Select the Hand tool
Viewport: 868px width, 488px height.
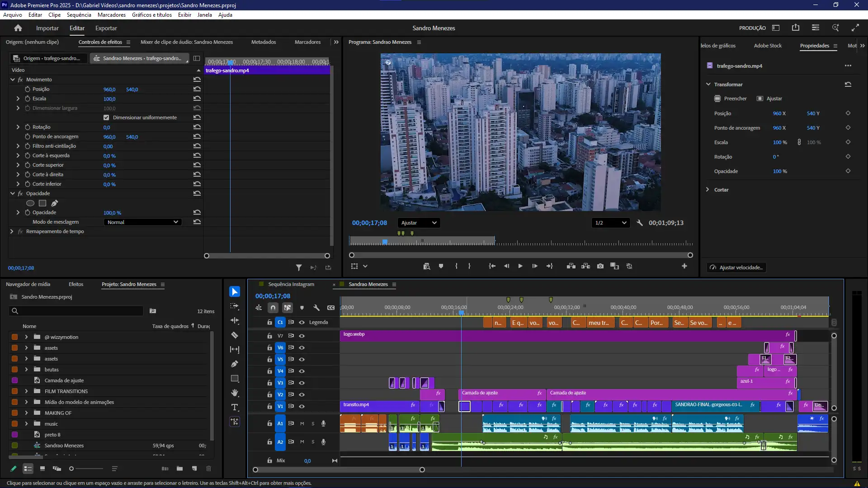(234, 393)
